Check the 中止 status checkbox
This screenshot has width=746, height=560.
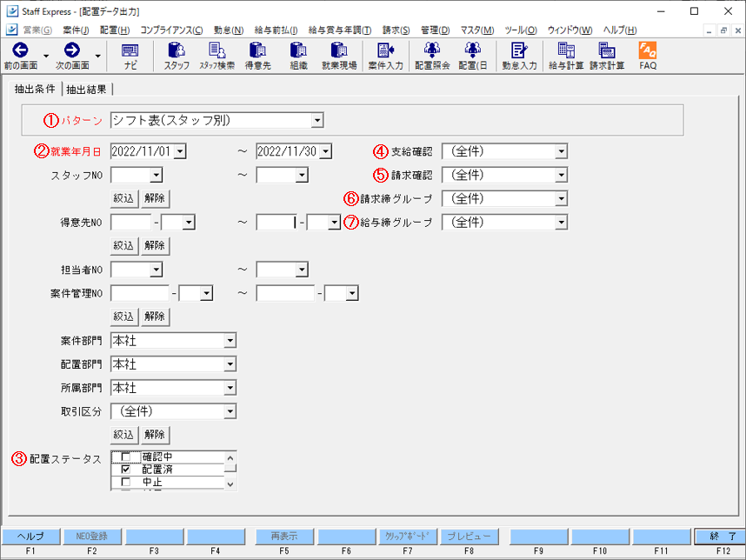click(125, 482)
